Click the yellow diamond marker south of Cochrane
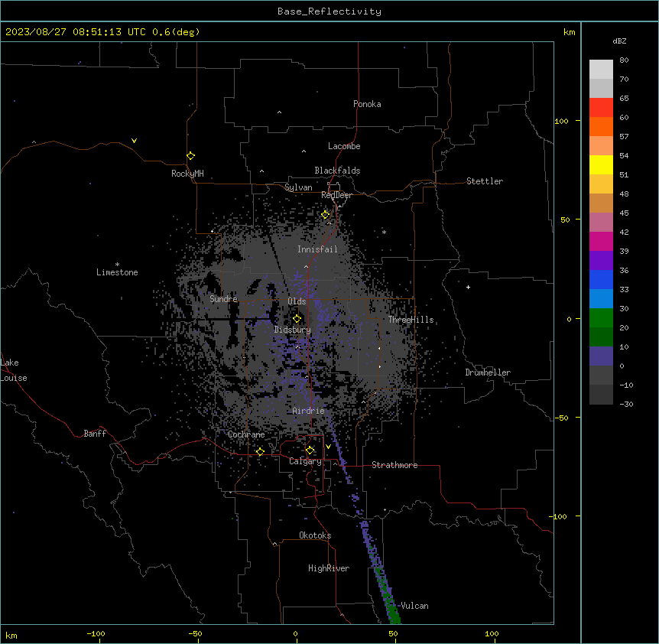This screenshot has height=644, width=659. click(x=260, y=451)
